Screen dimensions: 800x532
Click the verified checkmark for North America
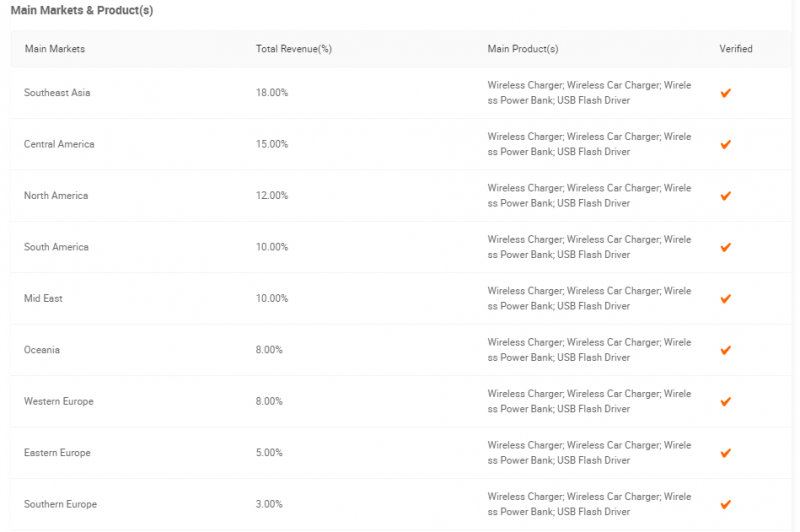point(726,196)
